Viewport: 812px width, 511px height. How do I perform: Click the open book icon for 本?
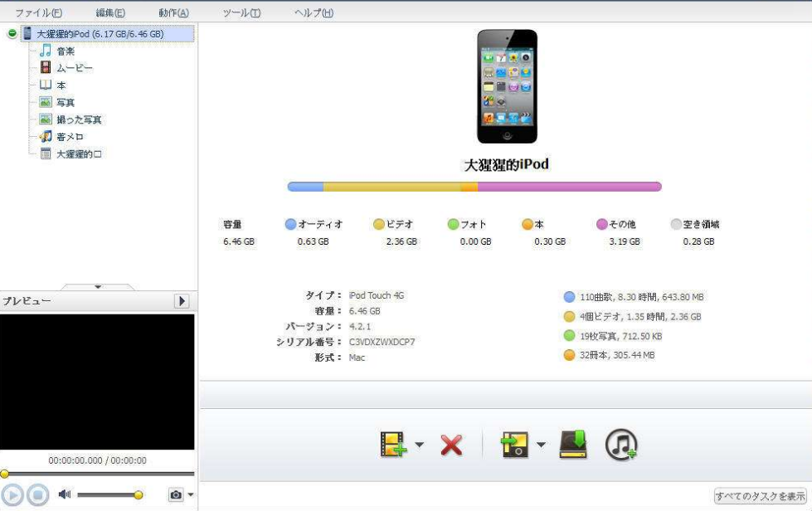[x=46, y=85]
